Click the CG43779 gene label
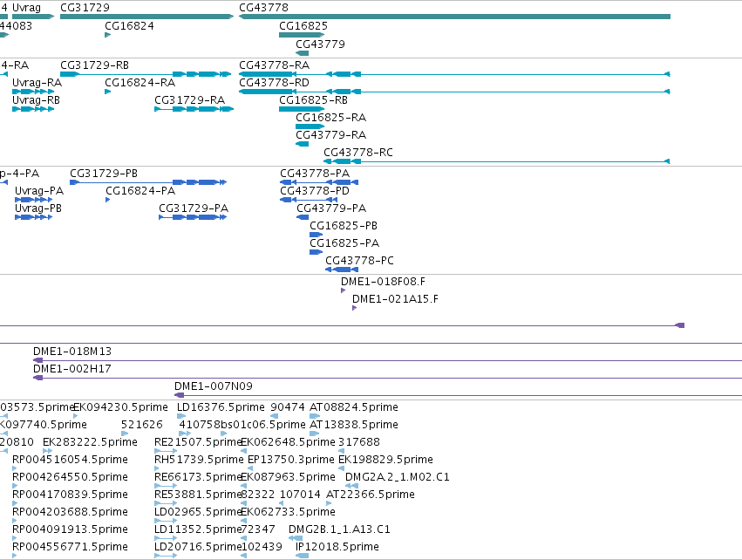The width and height of the screenshot is (742, 560). [320, 44]
